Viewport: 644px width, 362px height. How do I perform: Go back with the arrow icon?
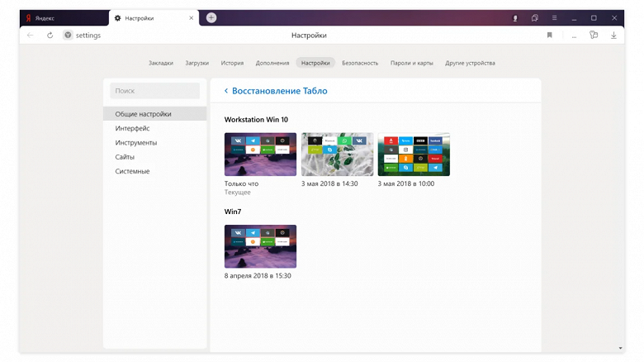pos(31,36)
